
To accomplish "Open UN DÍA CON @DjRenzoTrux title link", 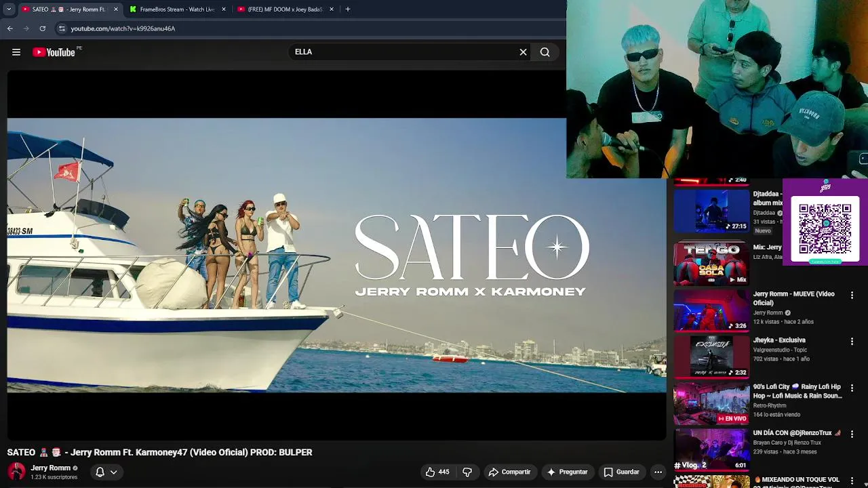I will click(x=797, y=433).
